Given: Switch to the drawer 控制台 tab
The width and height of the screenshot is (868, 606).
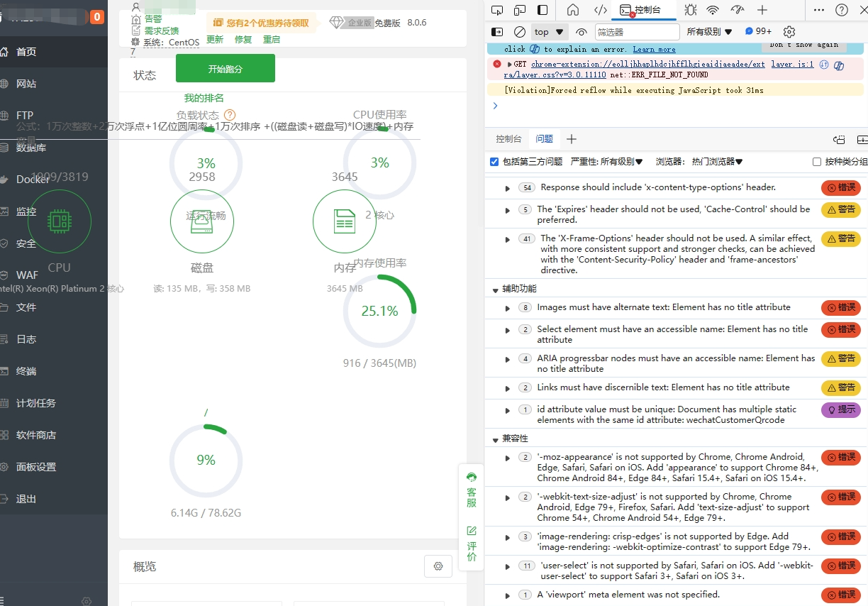Looking at the screenshot, I should [508, 139].
